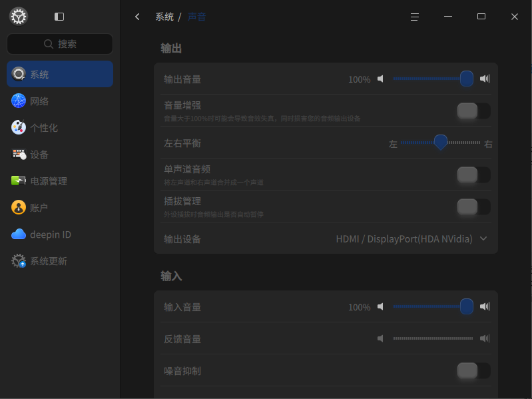Open the 个性化 settings section
Image resolution: width=532 pixels, height=399 pixels.
pos(60,128)
